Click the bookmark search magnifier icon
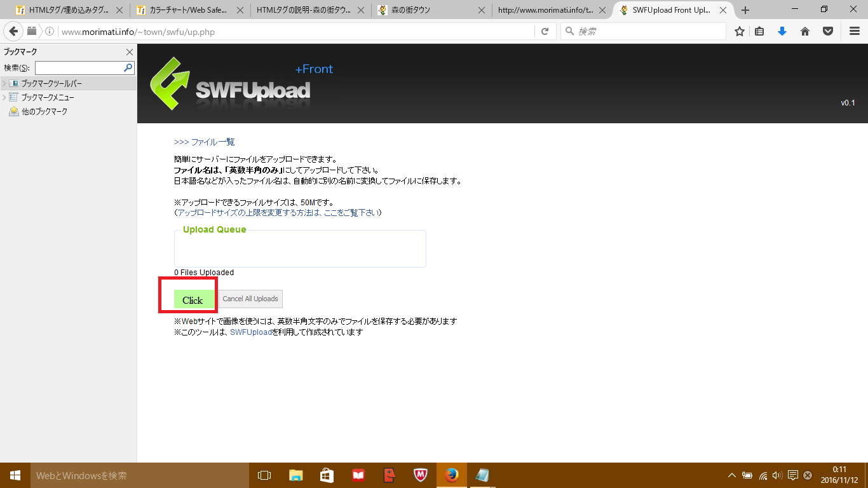This screenshot has height=488, width=868. click(x=128, y=67)
